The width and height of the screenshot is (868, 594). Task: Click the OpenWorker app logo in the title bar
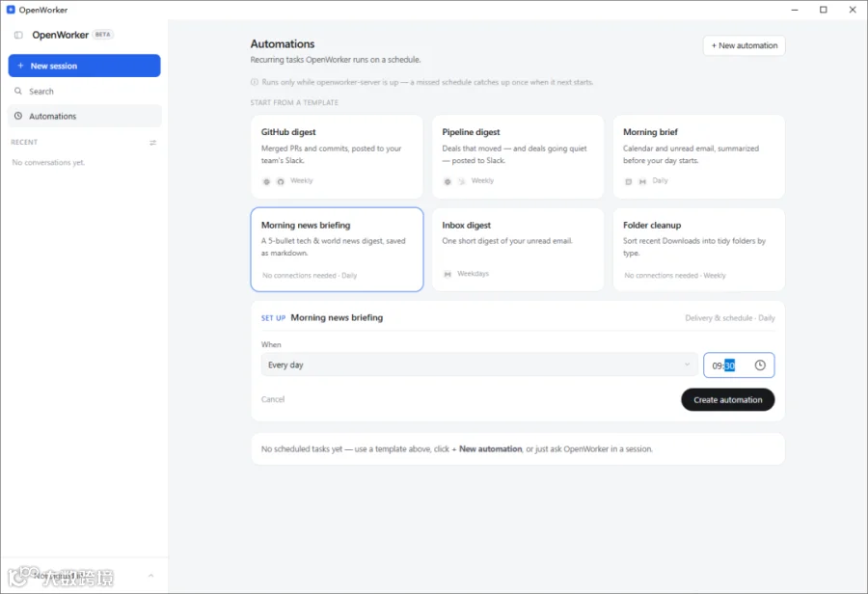click(x=11, y=10)
